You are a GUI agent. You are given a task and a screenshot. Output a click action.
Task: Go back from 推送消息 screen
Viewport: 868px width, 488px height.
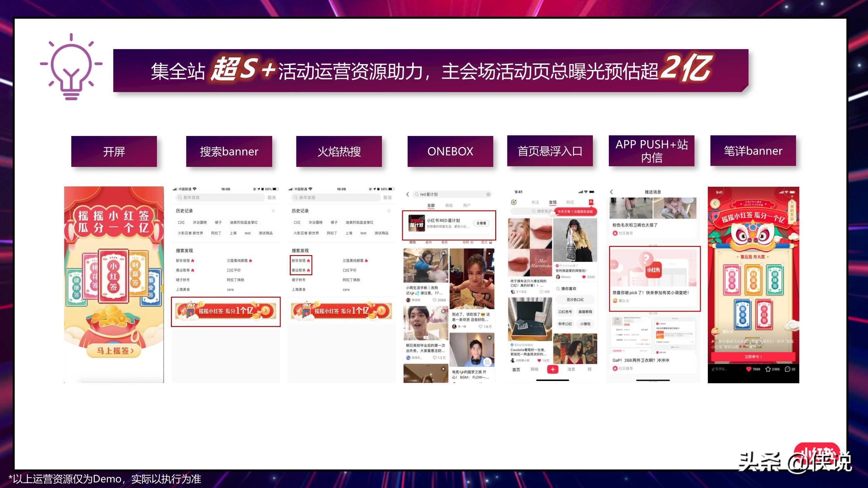tap(611, 192)
